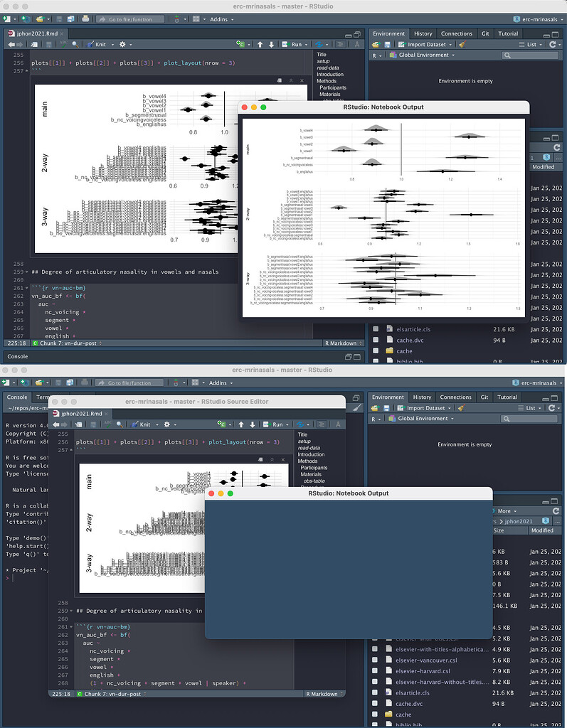Click refresh icon in top Environment pane

[x=552, y=44]
